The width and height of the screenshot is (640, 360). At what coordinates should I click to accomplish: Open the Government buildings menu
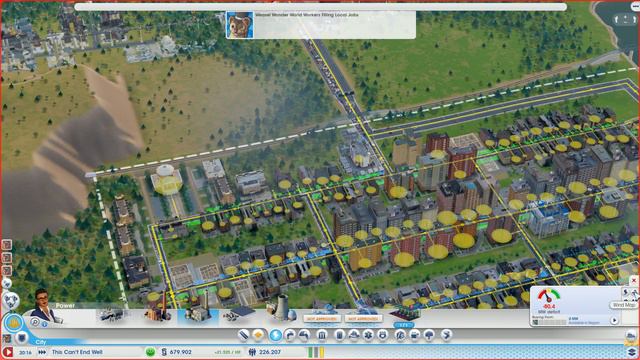(322, 336)
